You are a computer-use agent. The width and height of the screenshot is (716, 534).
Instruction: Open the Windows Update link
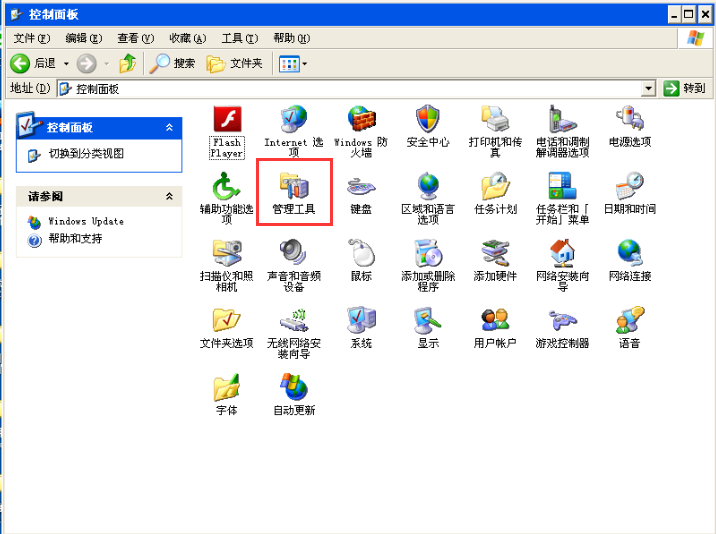point(86,222)
